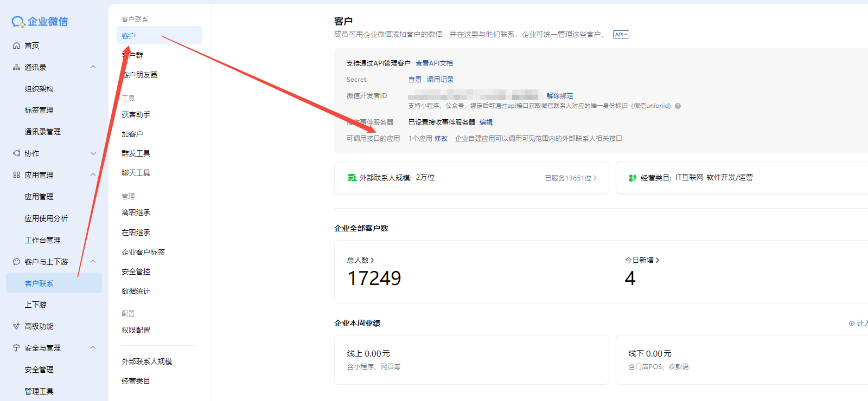Click the help question mark after 微信unionid
This screenshot has height=401, width=868.
(x=678, y=106)
